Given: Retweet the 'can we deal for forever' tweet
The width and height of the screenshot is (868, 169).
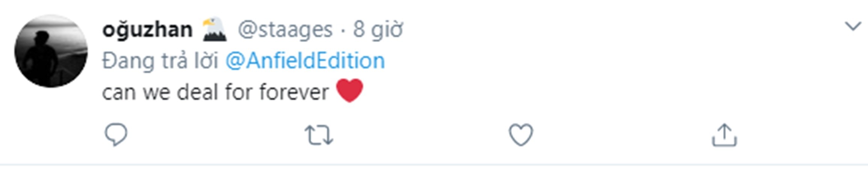Looking at the screenshot, I should click(319, 135).
